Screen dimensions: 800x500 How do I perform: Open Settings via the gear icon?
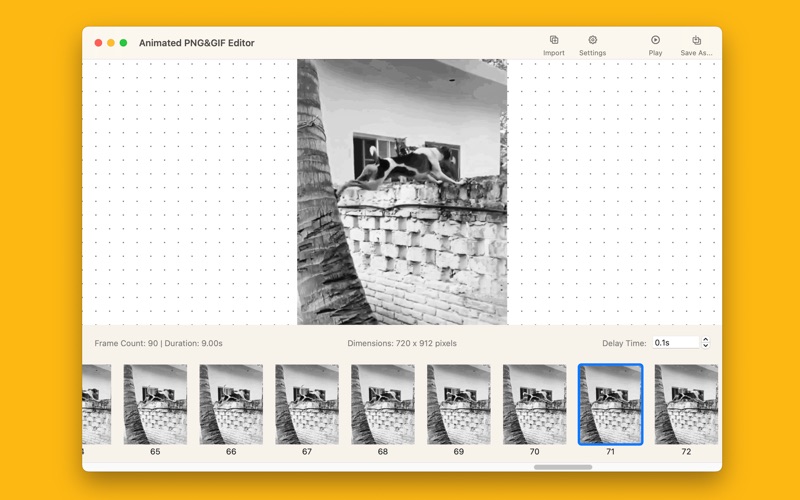tap(592, 41)
